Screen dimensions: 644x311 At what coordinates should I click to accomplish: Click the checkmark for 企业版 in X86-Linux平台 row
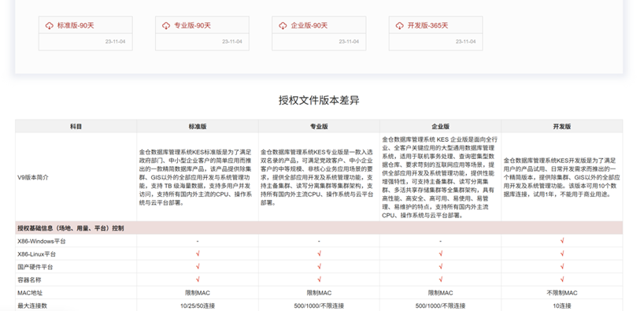point(440,254)
